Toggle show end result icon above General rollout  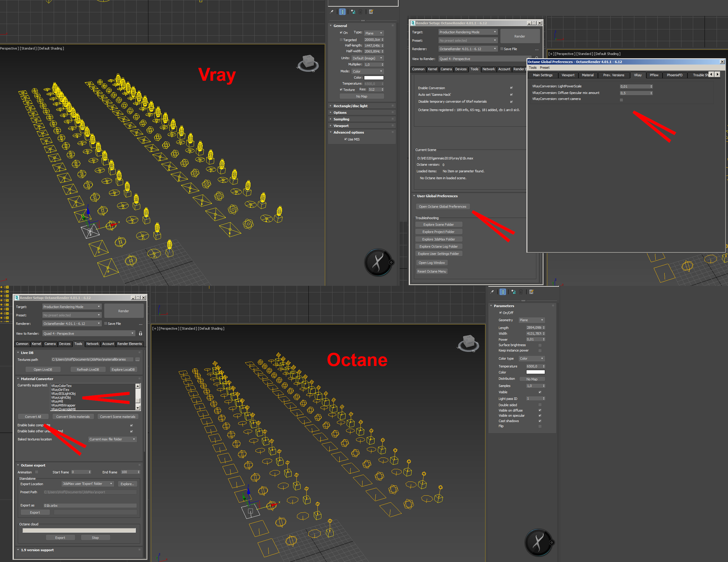click(x=342, y=12)
